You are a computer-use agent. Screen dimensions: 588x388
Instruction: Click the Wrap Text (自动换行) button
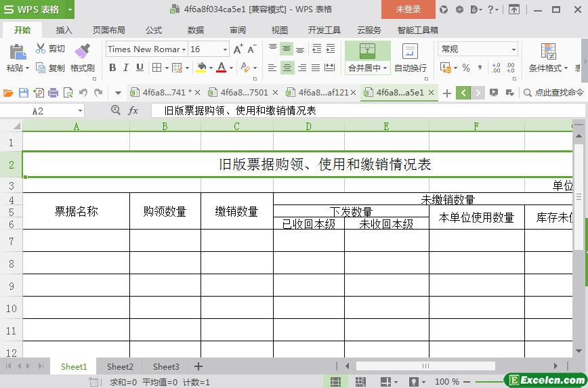[411, 58]
